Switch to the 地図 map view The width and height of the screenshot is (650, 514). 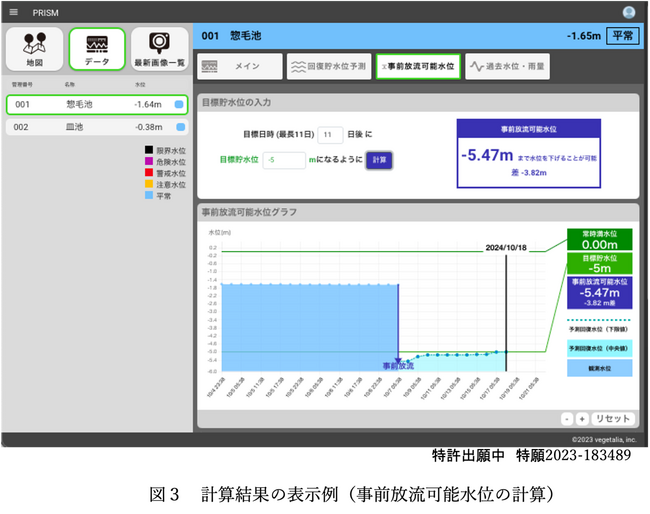coord(35,49)
